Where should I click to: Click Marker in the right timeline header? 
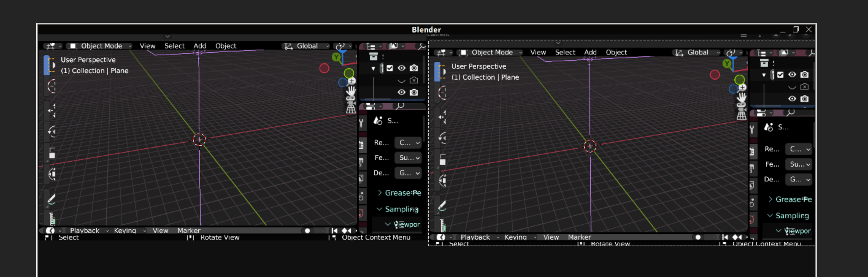point(579,237)
